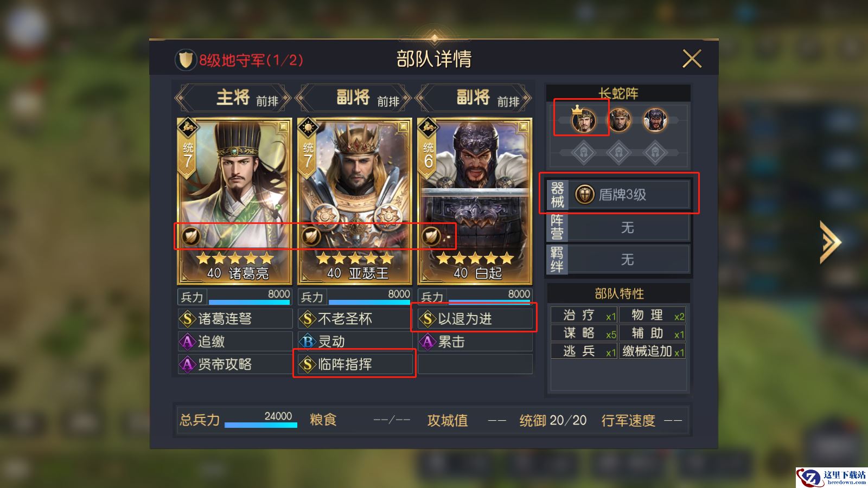
Task: Select the crowned general icon in 长蛇阵
Action: coord(583,120)
